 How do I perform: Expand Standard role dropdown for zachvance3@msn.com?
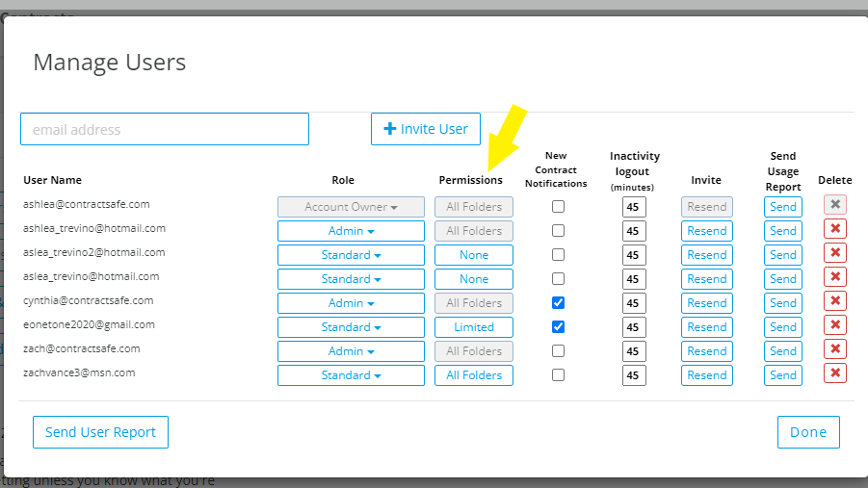point(351,375)
